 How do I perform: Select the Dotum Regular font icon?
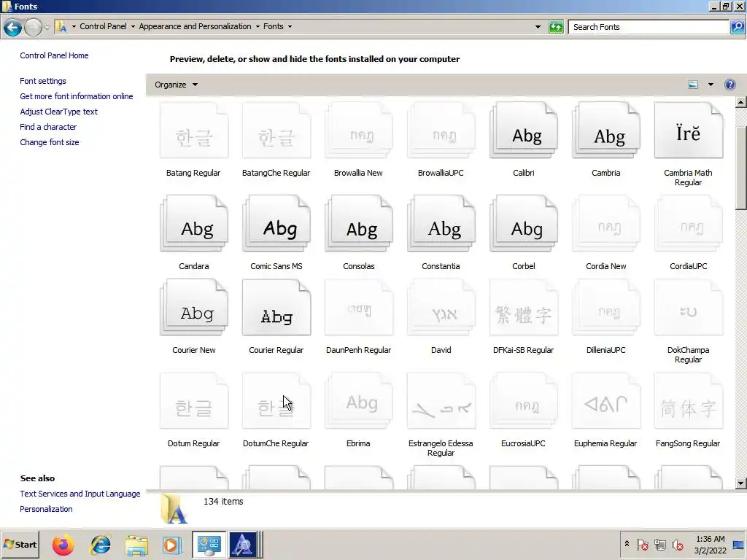coord(194,401)
